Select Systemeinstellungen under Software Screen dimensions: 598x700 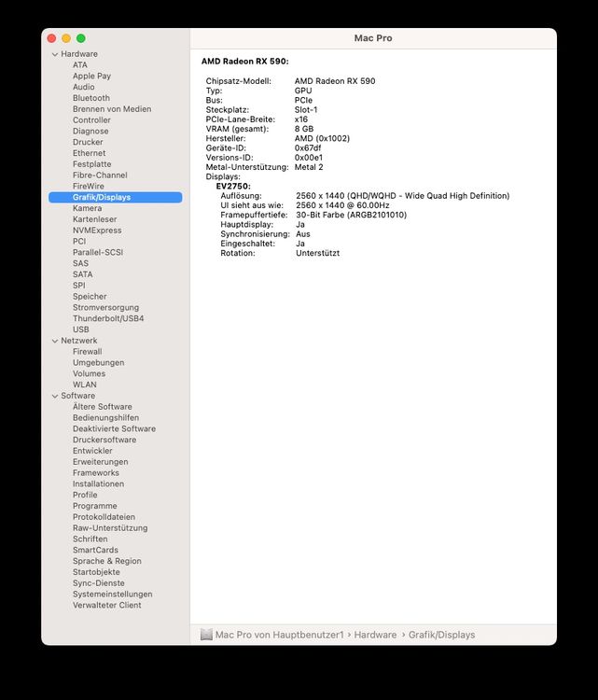113,595
